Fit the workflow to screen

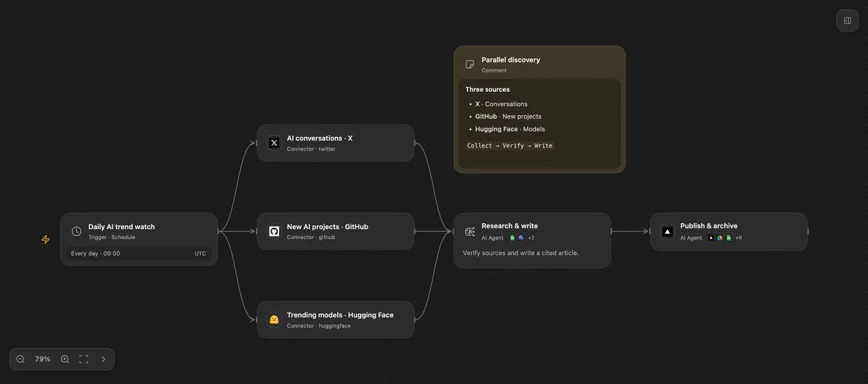84,359
